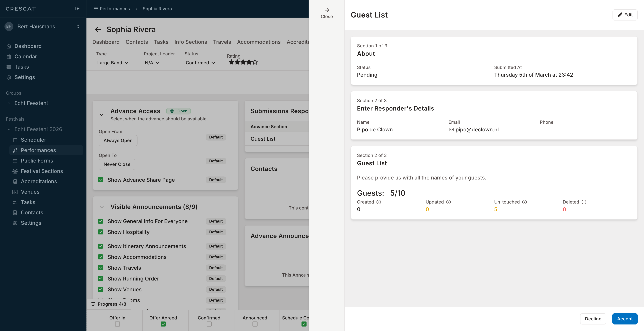Open the Type Large Band dropdown
The width and height of the screenshot is (644, 331).
(x=113, y=63)
